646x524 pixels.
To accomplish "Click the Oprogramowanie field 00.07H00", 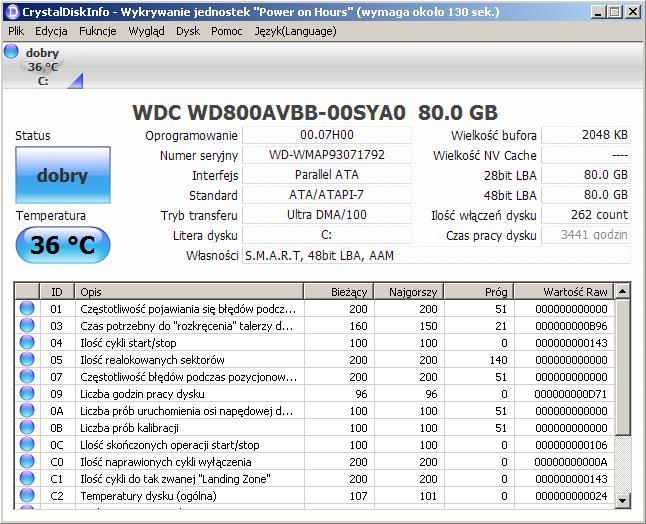I will click(327, 135).
